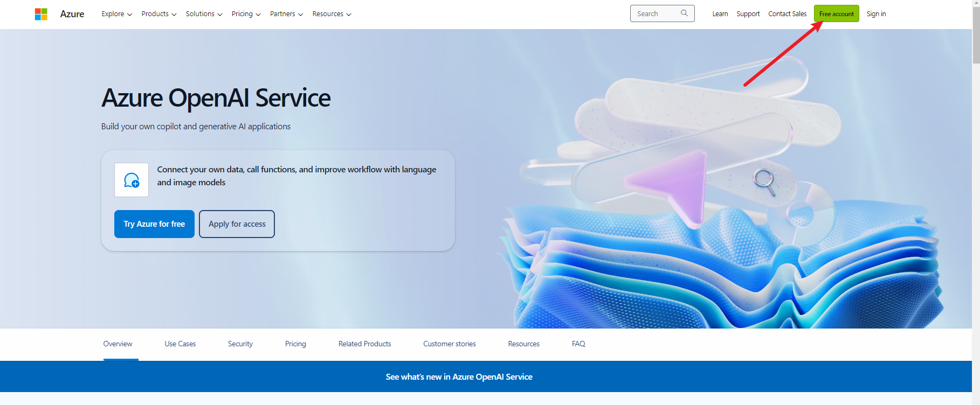This screenshot has height=405, width=980.
Task: Open Customer stories tab
Action: tap(450, 344)
